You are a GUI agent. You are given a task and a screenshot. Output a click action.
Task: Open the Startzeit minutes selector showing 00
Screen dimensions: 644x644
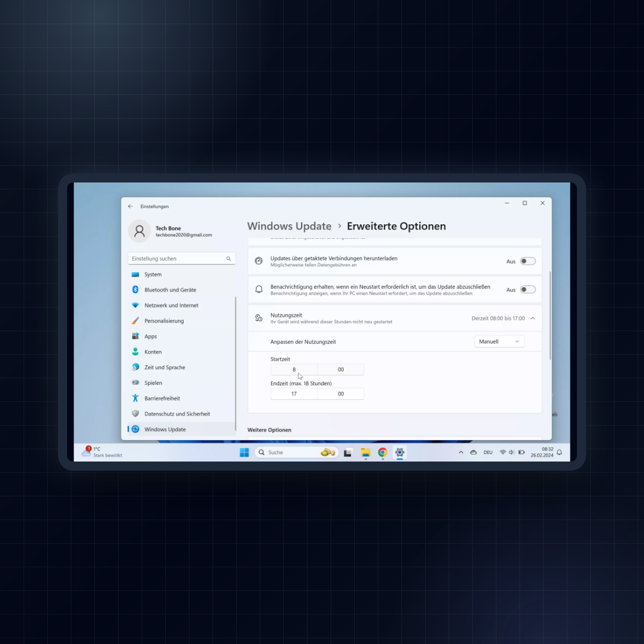[x=341, y=370]
